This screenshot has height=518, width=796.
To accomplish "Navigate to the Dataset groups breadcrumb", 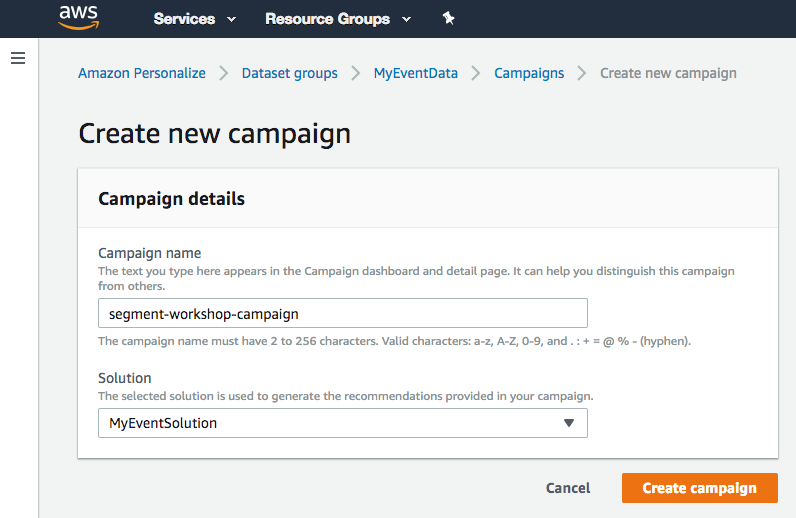I will 289,73.
